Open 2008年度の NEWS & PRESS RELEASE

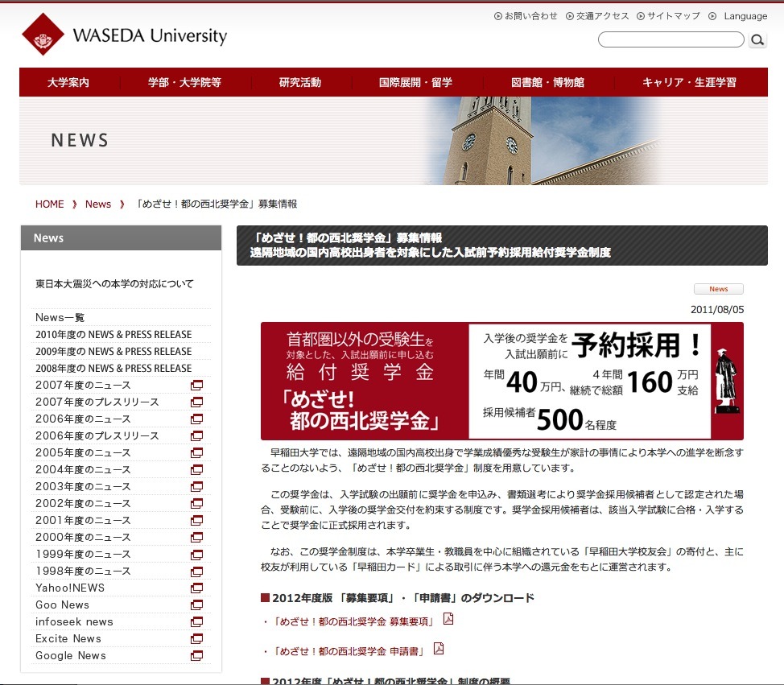pyautogui.click(x=113, y=369)
